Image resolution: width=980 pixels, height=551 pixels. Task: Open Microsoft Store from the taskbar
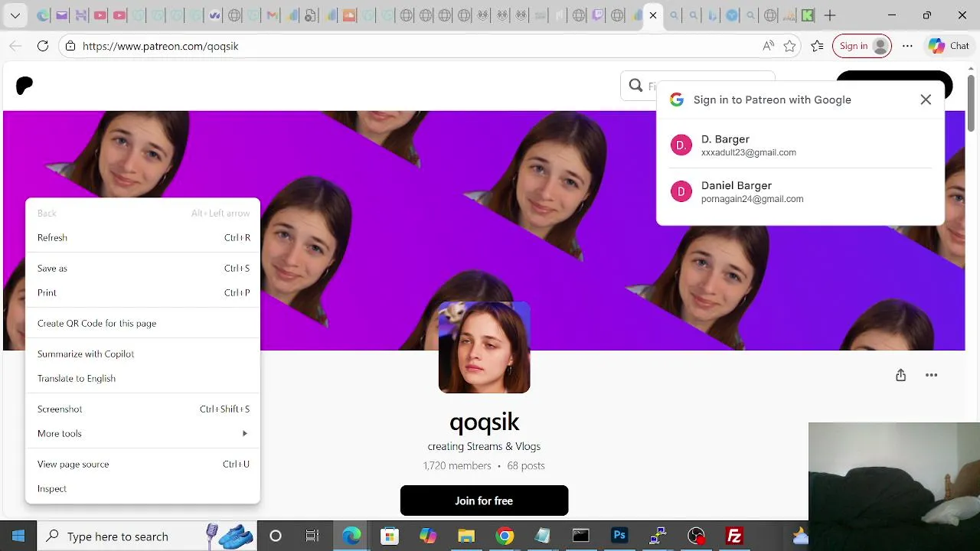(x=390, y=536)
